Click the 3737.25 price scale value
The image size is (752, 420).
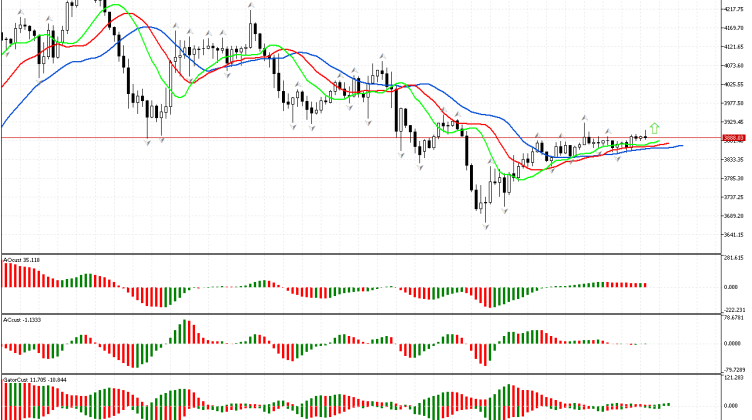[735, 197]
